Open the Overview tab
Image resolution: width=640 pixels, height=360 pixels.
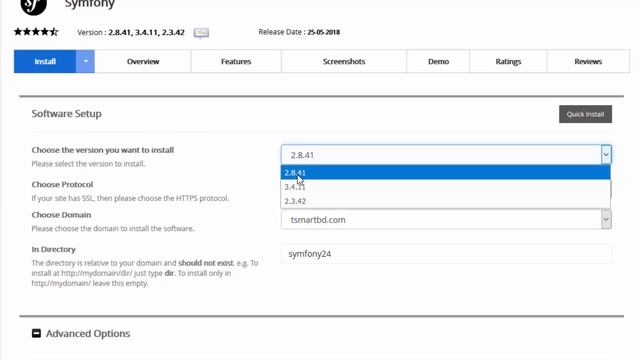click(x=143, y=62)
